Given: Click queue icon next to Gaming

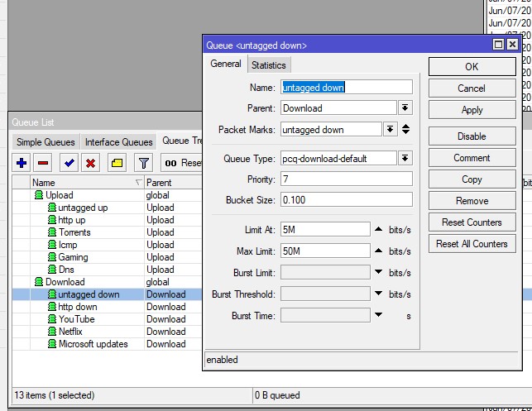Looking at the screenshot, I should coord(52,257).
